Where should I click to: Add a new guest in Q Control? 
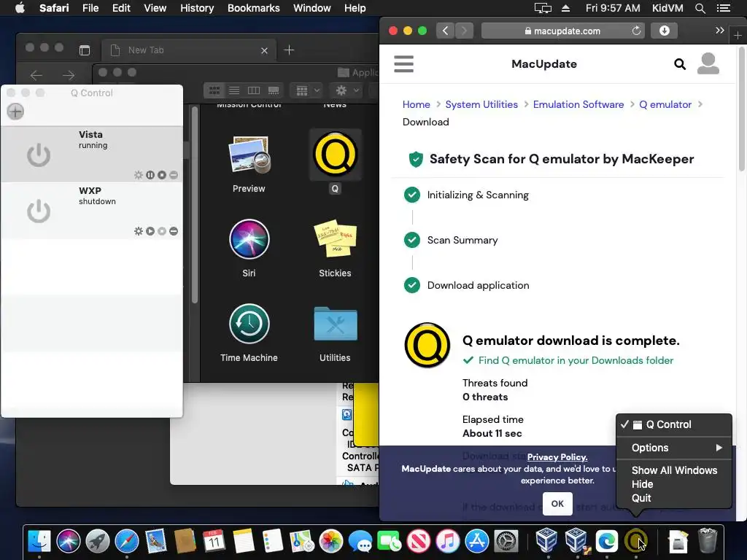(15, 112)
